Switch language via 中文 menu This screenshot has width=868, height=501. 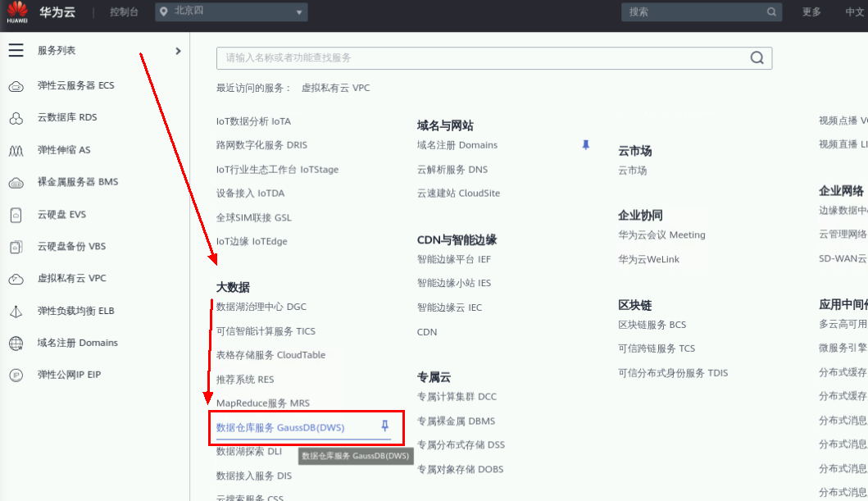(855, 11)
